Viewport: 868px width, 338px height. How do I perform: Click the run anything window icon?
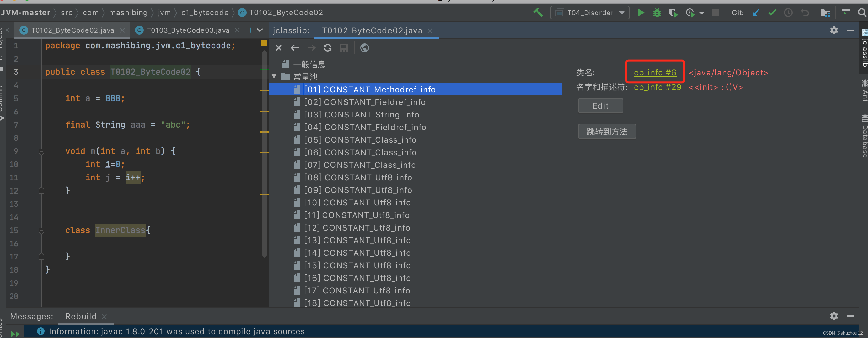(846, 13)
